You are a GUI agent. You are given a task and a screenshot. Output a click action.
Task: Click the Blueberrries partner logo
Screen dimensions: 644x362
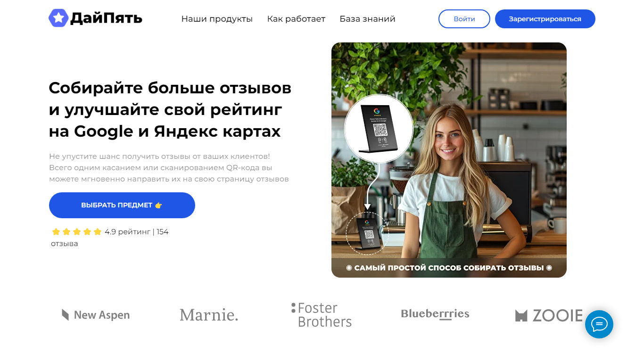(x=435, y=314)
